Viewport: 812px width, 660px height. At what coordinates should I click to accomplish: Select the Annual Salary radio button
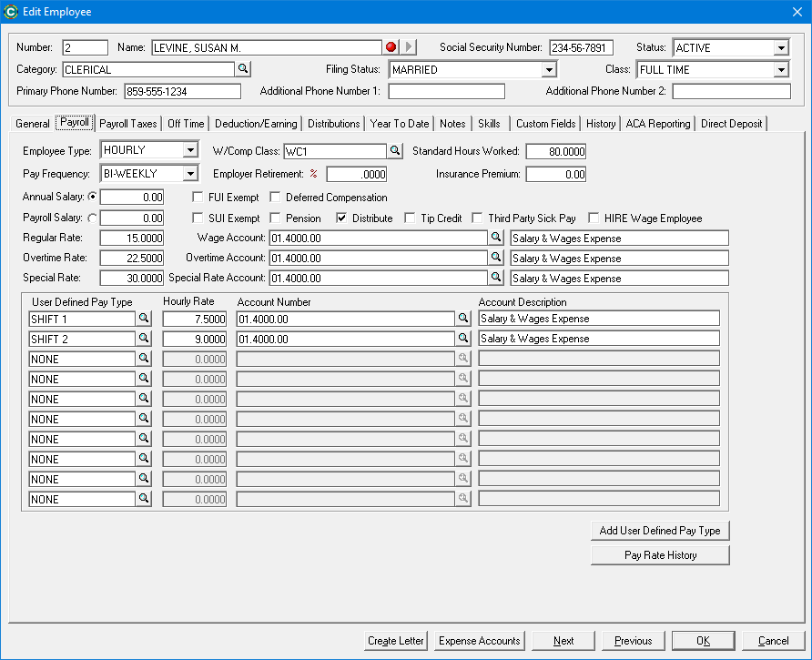coord(92,197)
